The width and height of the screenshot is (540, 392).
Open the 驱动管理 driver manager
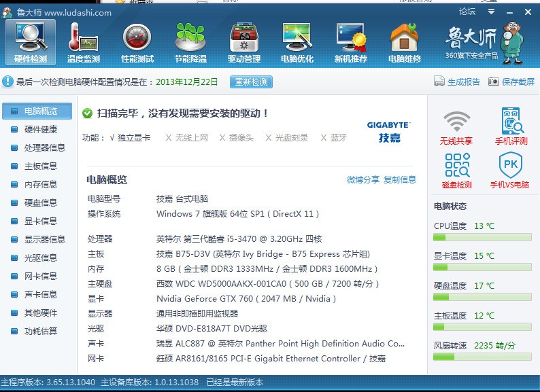tap(244, 42)
